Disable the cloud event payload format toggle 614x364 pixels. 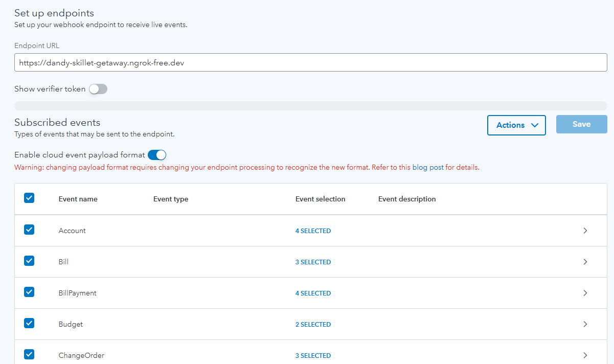coord(157,155)
